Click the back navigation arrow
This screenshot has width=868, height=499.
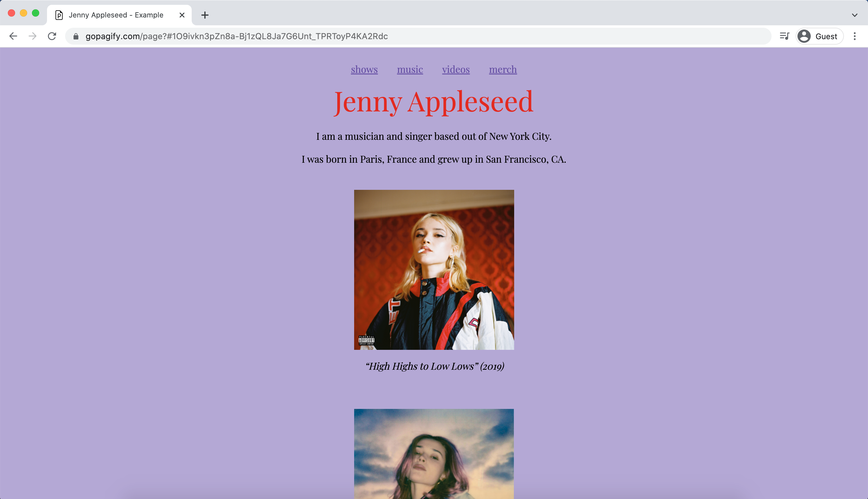click(13, 36)
